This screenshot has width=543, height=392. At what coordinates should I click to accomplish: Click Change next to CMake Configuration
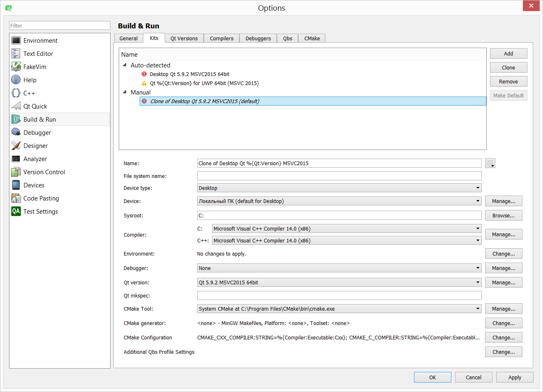pos(504,337)
